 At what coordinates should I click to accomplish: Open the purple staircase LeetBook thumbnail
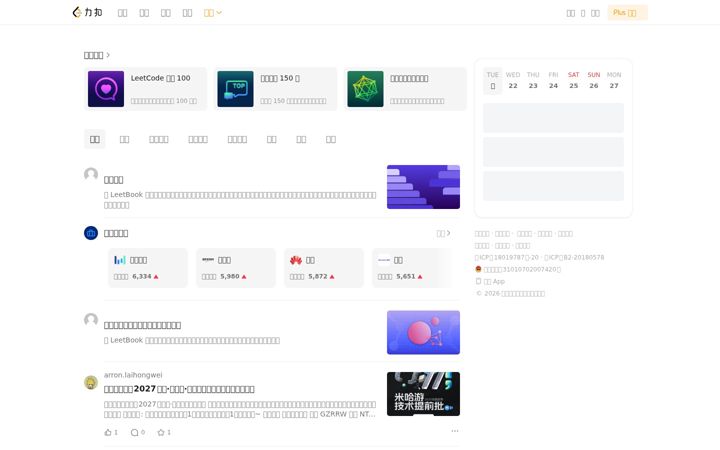click(x=423, y=187)
